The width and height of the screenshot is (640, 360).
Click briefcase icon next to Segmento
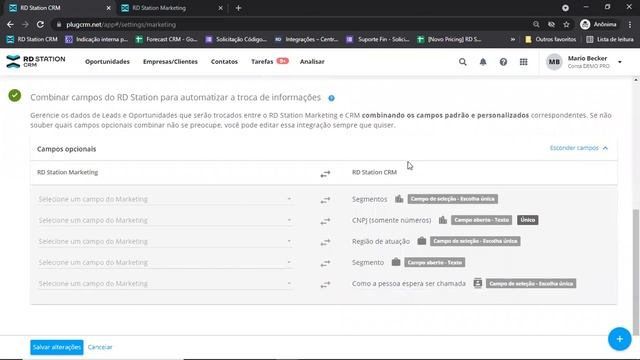point(396,262)
